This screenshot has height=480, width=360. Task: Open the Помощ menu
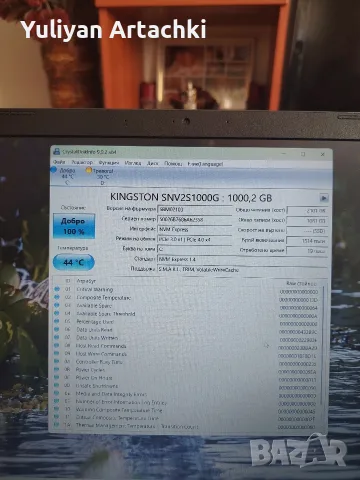coord(173,164)
